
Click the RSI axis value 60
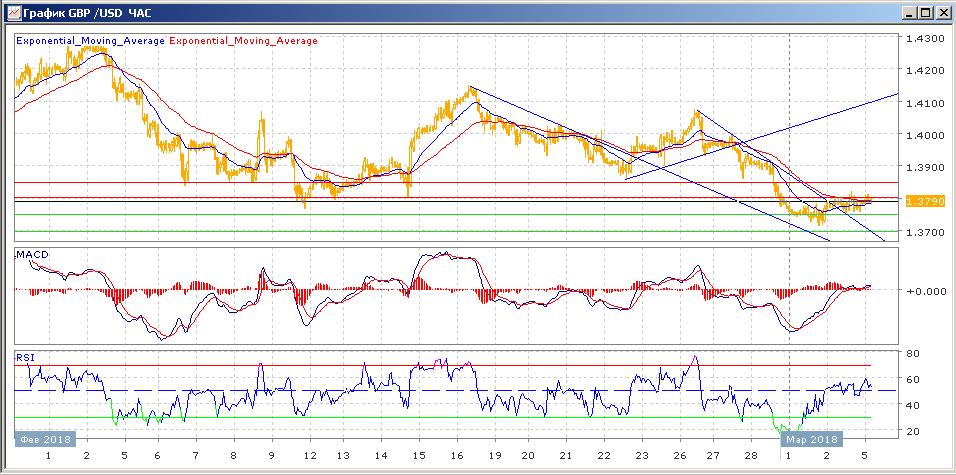pyautogui.click(x=913, y=379)
